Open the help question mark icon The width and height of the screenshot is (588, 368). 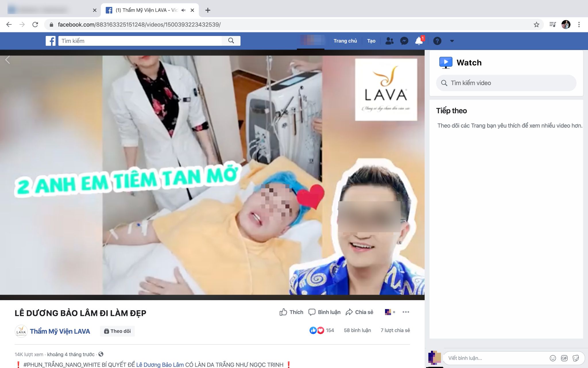[437, 41]
